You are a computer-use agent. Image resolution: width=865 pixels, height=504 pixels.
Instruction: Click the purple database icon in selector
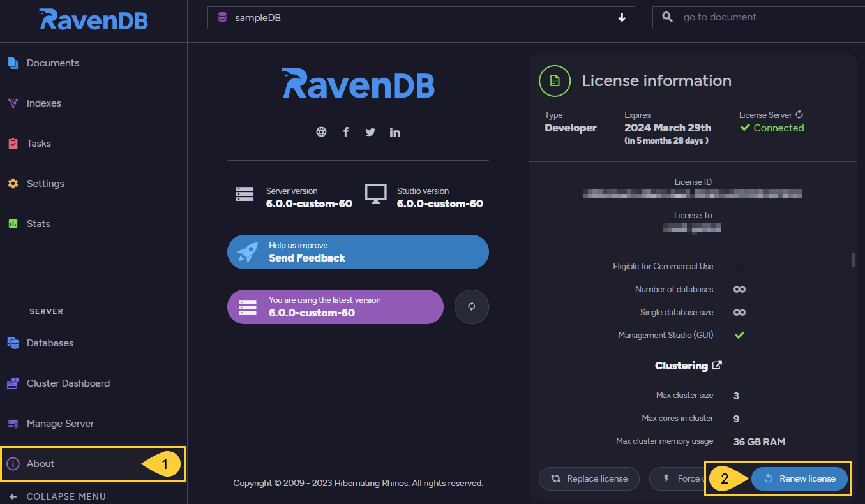[x=222, y=18]
